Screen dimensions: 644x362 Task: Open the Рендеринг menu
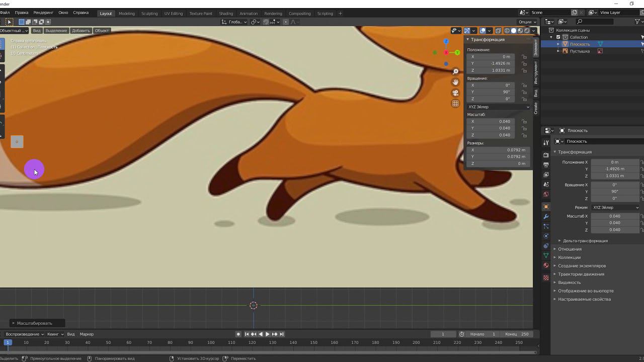point(43,13)
